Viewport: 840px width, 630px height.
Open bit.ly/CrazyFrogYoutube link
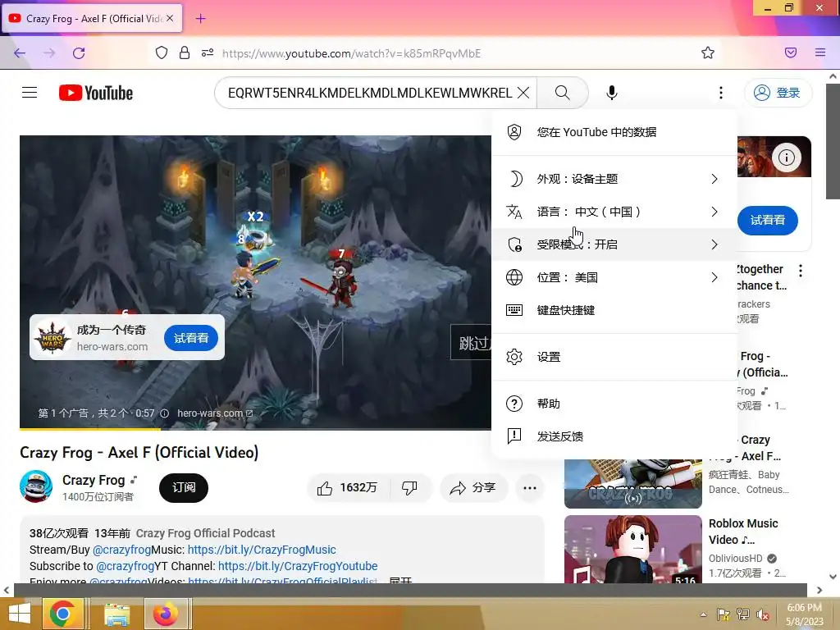click(298, 566)
